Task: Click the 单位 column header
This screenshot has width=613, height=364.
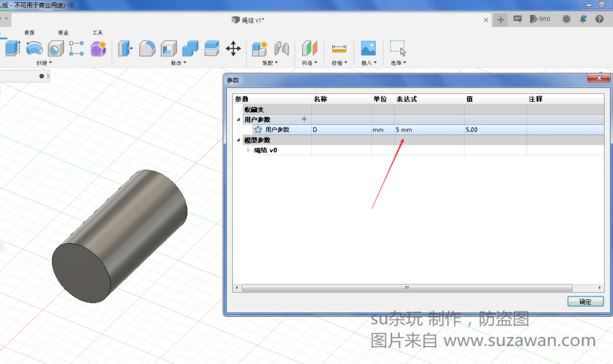Action: coord(383,99)
